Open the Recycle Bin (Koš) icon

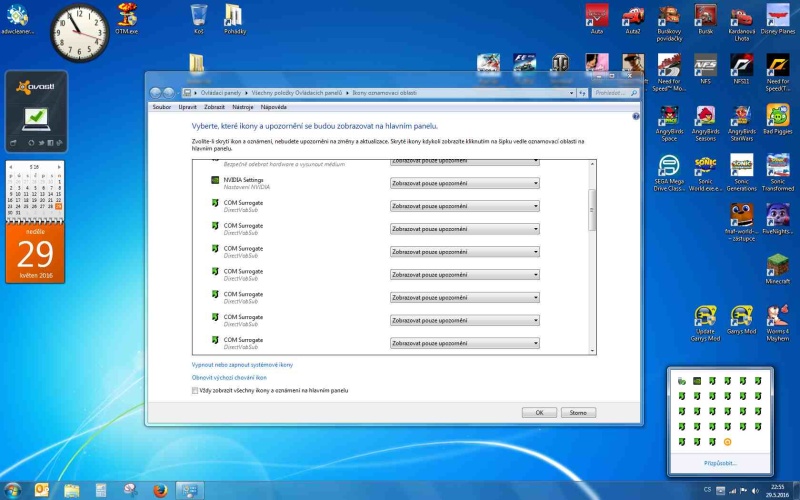[198, 16]
